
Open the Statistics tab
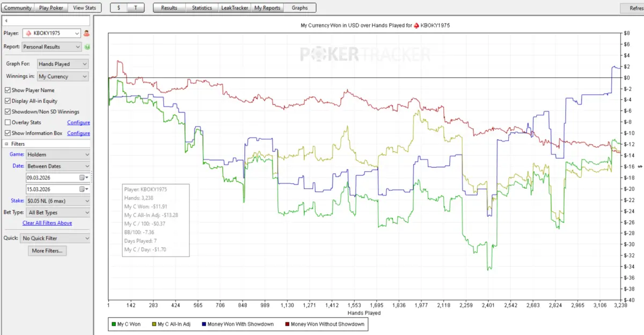tap(202, 8)
